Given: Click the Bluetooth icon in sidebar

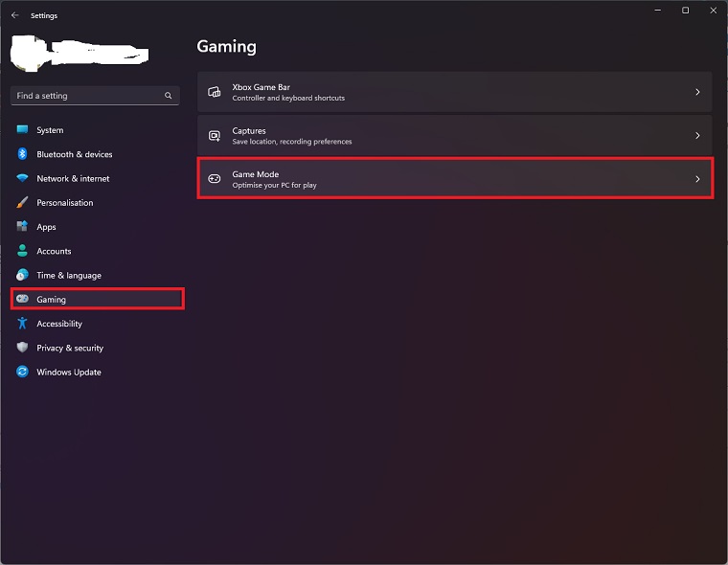Looking at the screenshot, I should click(22, 154).
